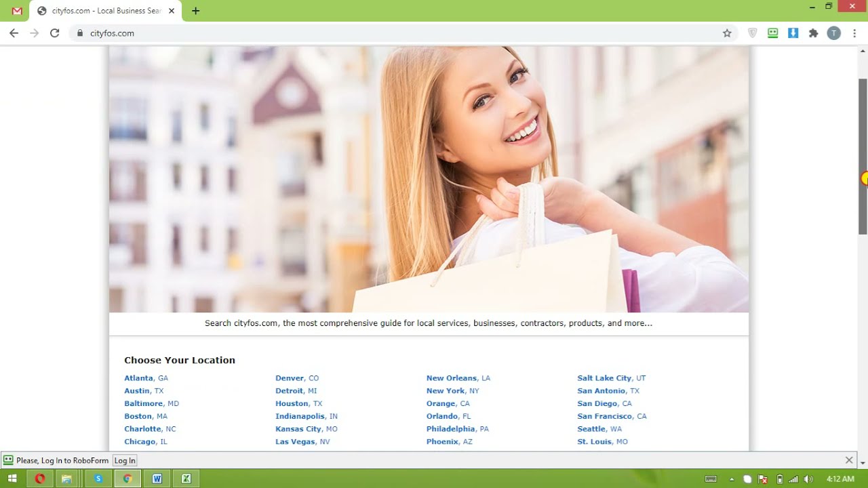The width and height of the screenshot is (868, 488).
Task: Open the on-screen keyboard tray icon
Action: [711, 479]
